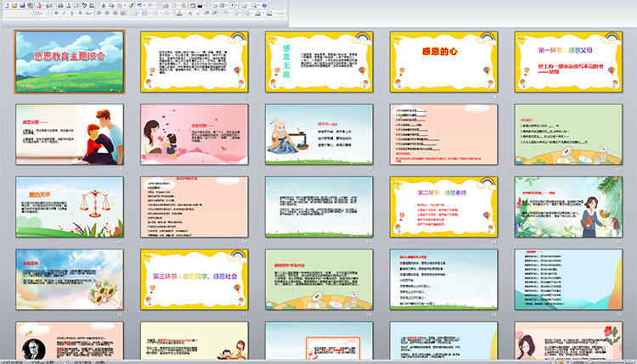Select the 爱的天平 scales slide
This screenshot has height=364, width=637.
tap(70, 207)
